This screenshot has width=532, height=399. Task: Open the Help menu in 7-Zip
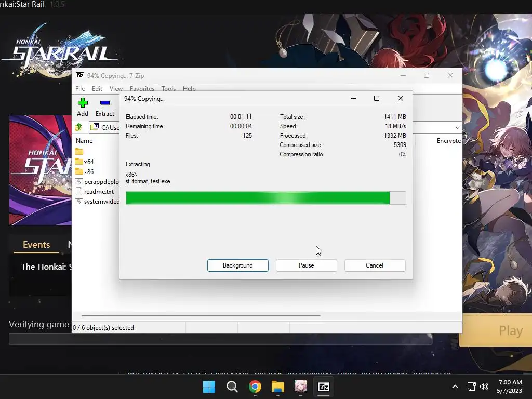(189, 88)
